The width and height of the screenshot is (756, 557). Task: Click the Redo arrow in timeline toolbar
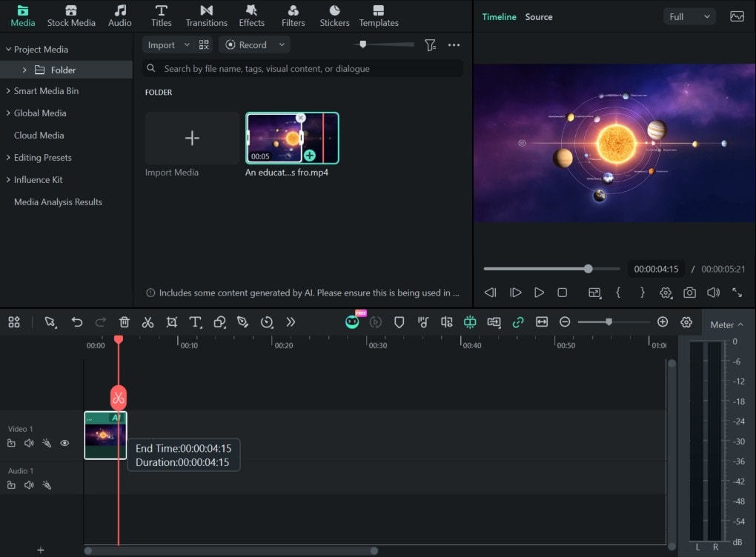tap(100, 322)
